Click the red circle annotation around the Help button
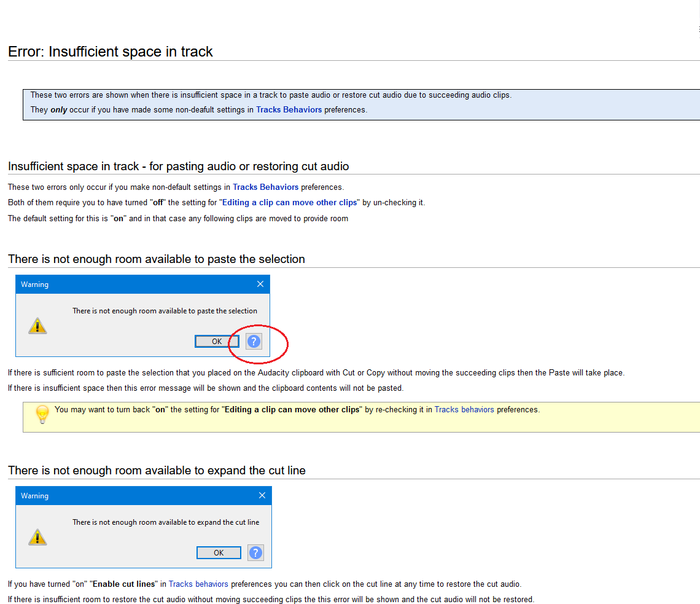 (x=257, y=344)
